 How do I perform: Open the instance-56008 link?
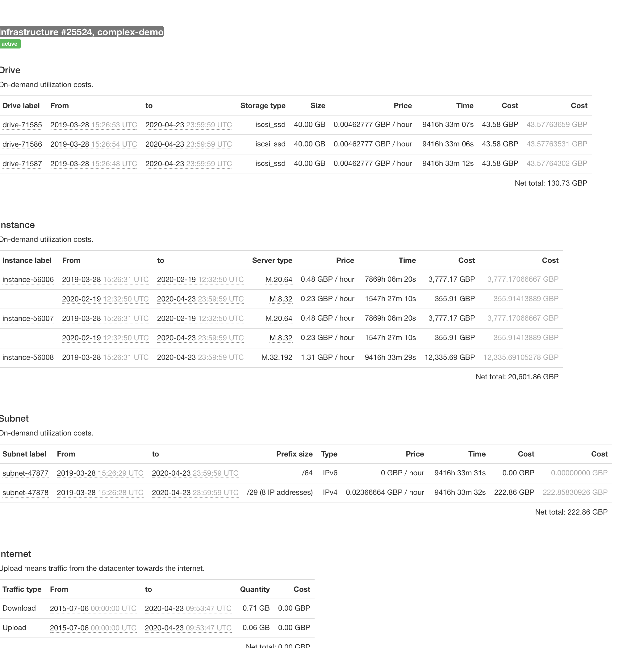point(28,358)
